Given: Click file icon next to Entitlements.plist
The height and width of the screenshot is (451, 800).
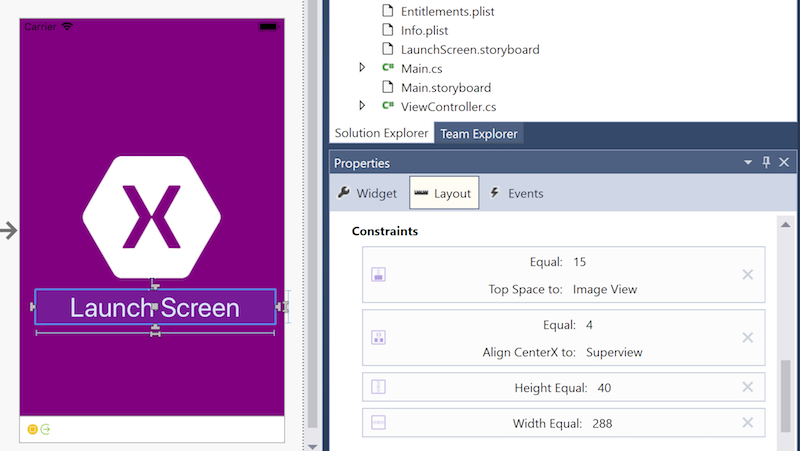Looking at the screenshot, I should pyautogui.click(x=388, y=11).
